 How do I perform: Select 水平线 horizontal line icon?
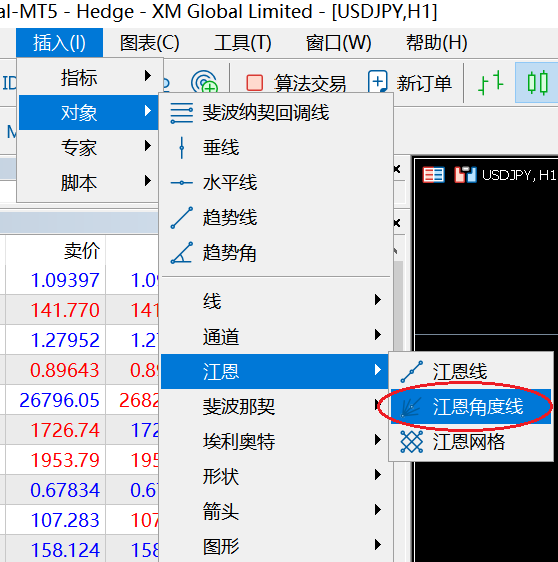click(182, 183)
